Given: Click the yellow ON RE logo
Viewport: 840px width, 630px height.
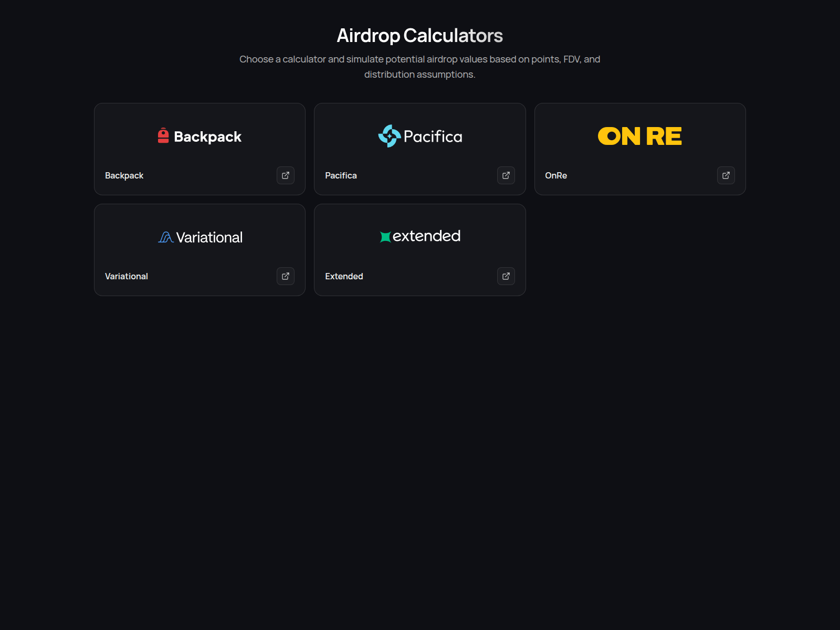Looking at the screenshot, I should coord(639,135).
